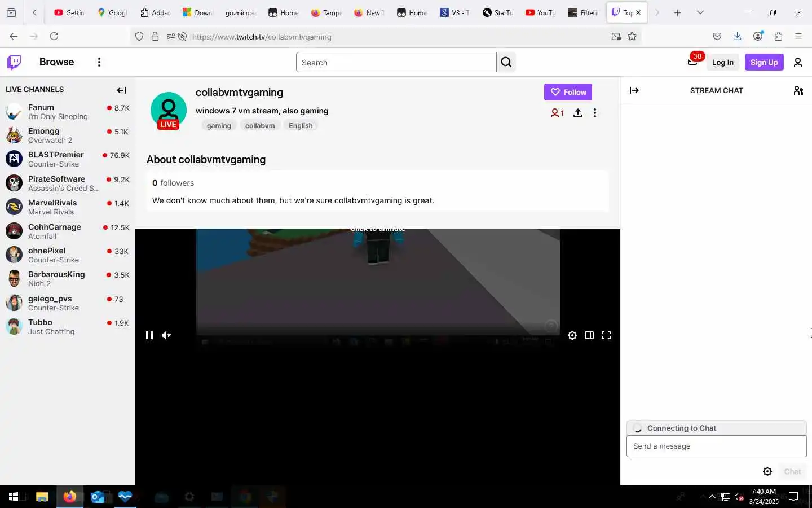Screen dimensions: 812x508
Task: Open the Windows Start menu
Action: point(14,497)
